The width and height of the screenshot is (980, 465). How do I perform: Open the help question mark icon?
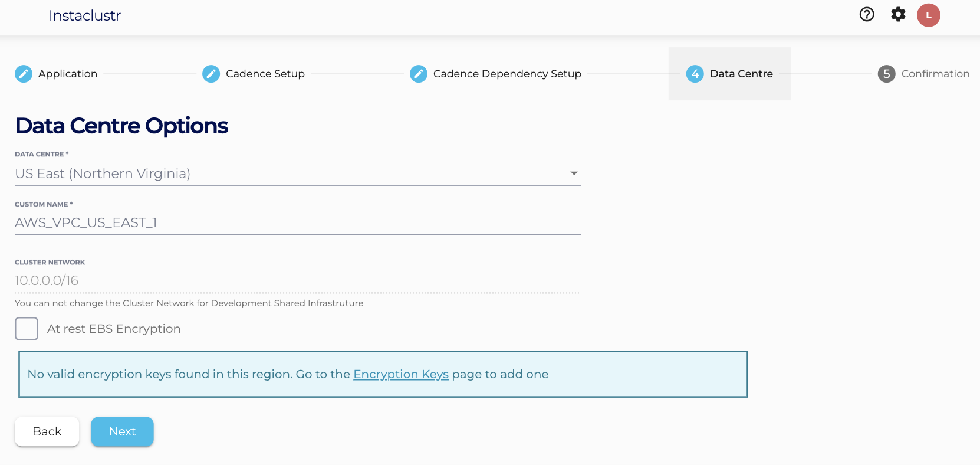click(x=866, y=15)
